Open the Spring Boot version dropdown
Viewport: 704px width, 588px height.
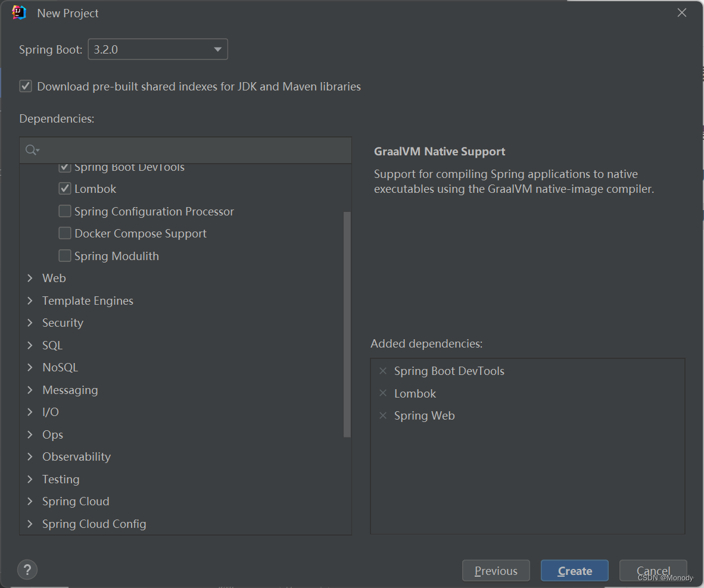click(158, 49)
